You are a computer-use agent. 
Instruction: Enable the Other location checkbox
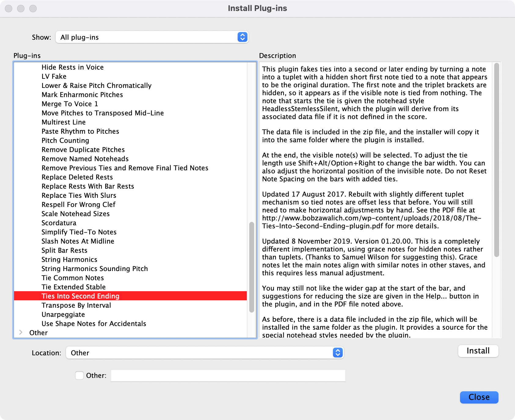pos(79,375)
